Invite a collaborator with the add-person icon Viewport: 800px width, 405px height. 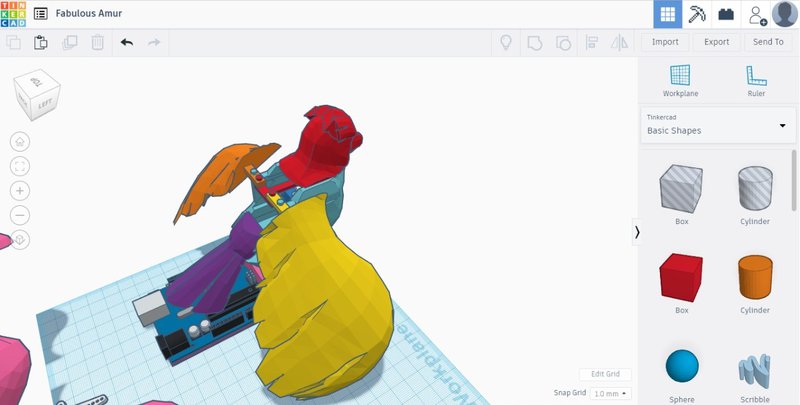[757, 15]
